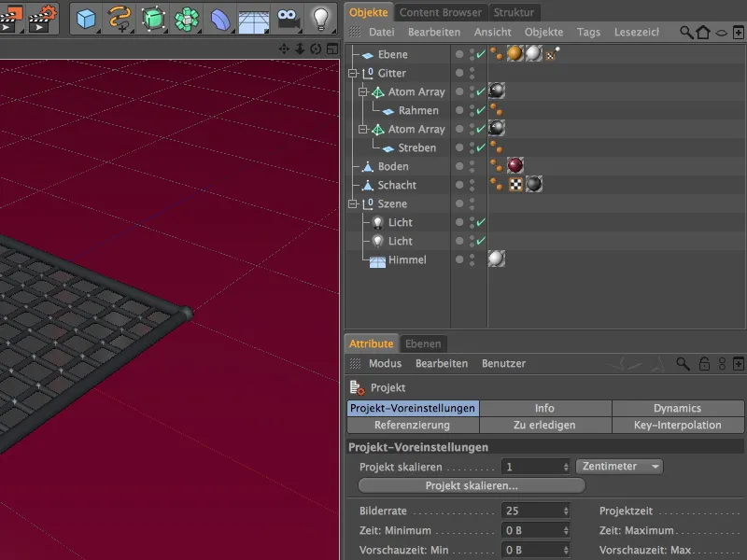Open the Floor environment objects tool

pyautogui.click(x=253, y=20)
